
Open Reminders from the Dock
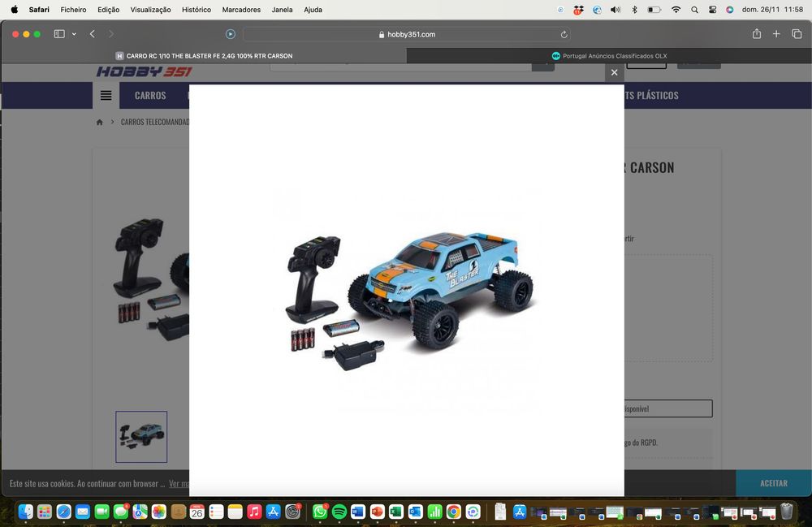216,512
